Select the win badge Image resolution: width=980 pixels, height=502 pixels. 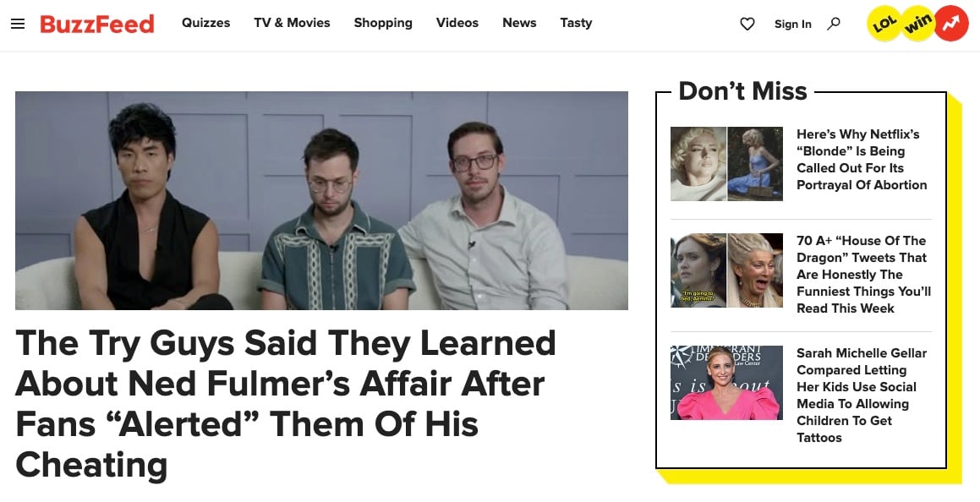tap(917, 24)
